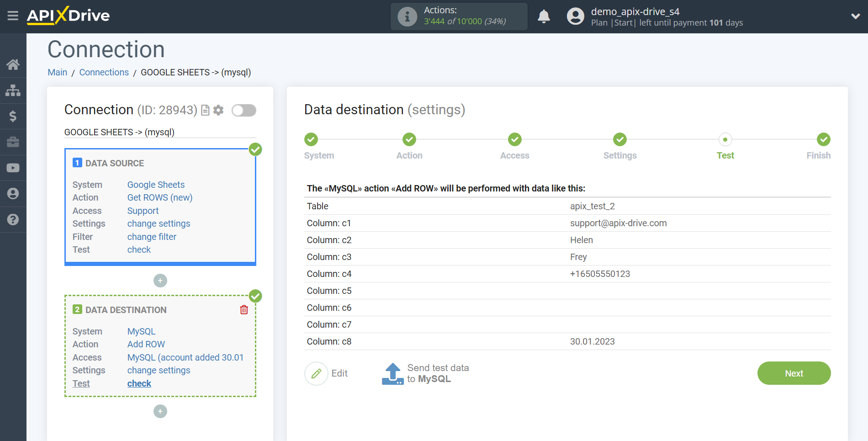Click the user avatar icon
The width and height of the screenshot is (868, 441).
coord(575,16)
